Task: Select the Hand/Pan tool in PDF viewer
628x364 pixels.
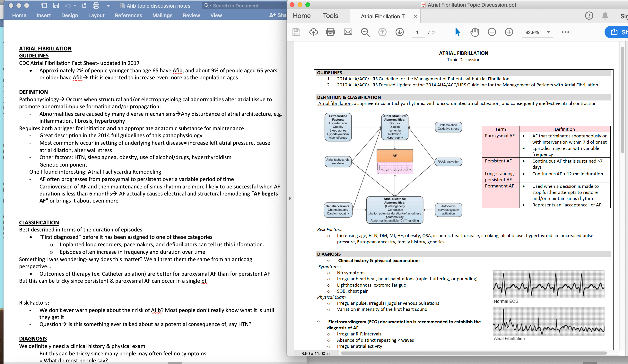Action: pos(474,32)
